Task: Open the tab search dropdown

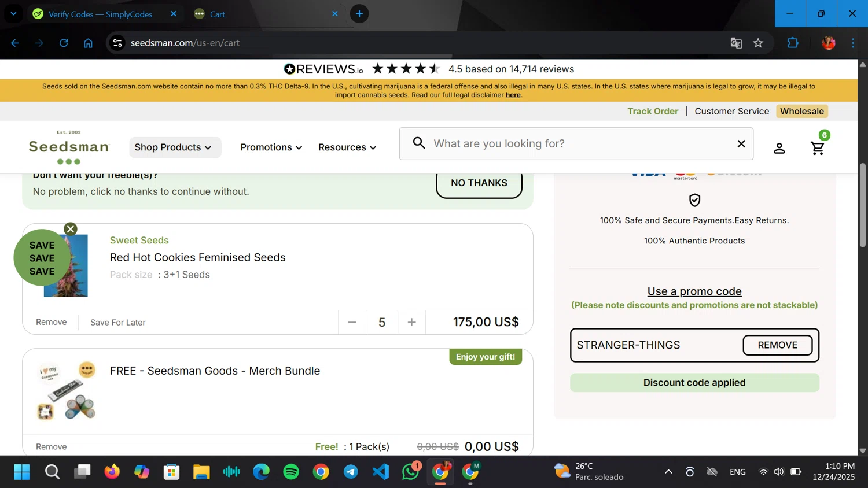Action: point(13,14)
